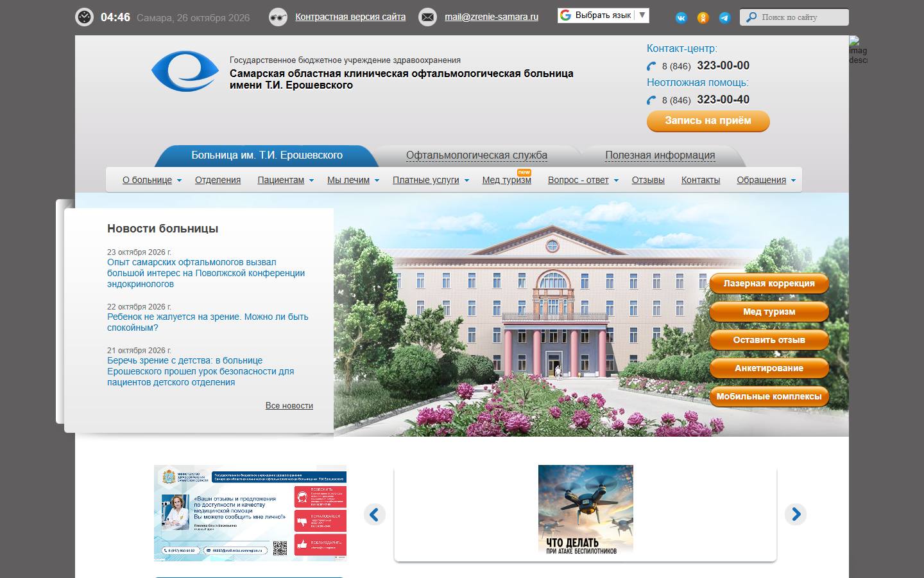Open 'Отзывы' menu item
This screenshot has width=924, height=578.
click(648, 180)
